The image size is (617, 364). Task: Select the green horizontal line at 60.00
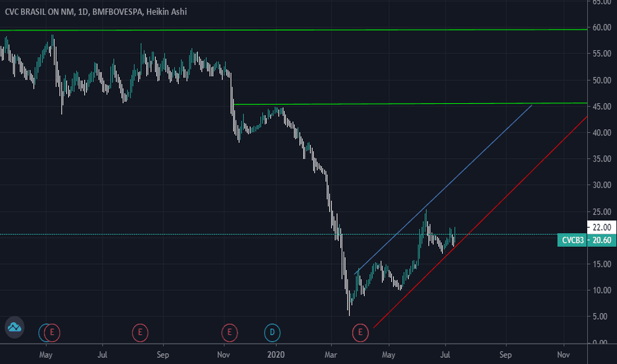[293, 30]
